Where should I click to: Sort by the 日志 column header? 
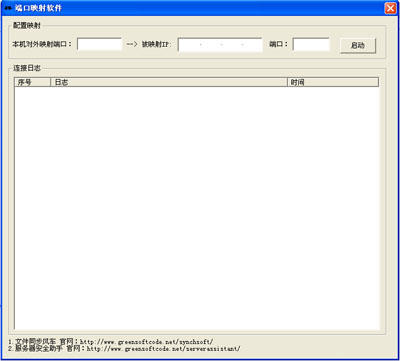coord(169,82)
